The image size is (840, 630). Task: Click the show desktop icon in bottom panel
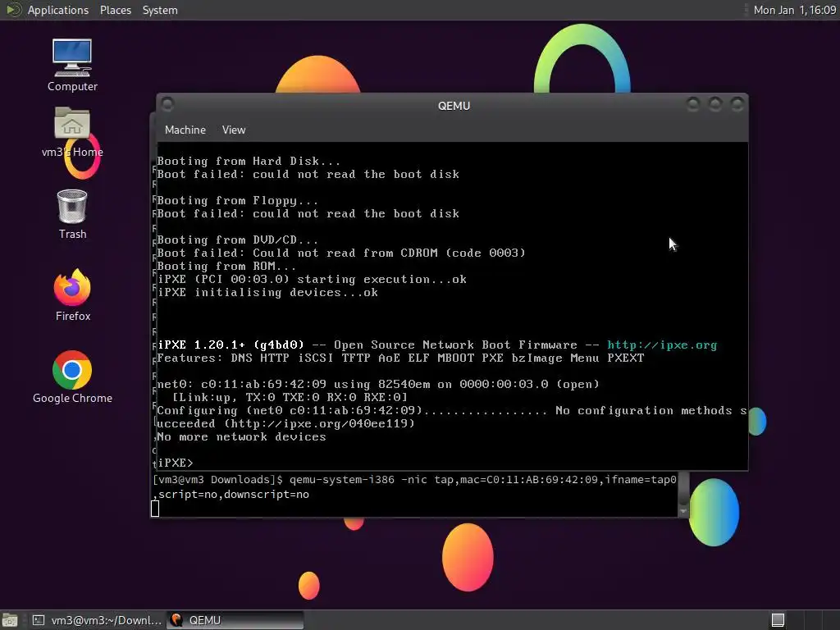10,620
